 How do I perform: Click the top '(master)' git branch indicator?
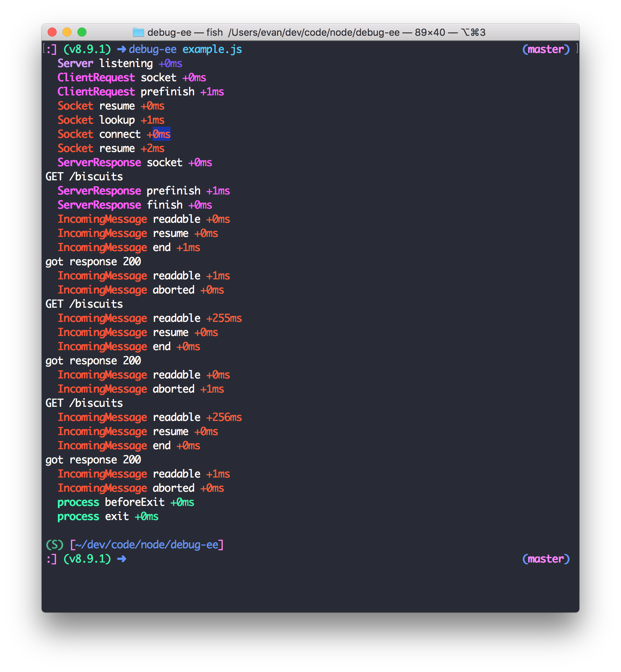[x=546, y=49]
